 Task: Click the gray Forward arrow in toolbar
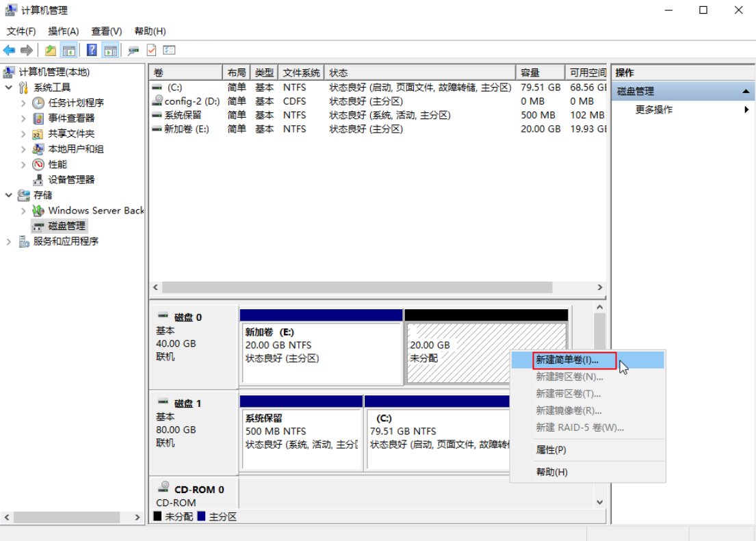pos(27,50)
